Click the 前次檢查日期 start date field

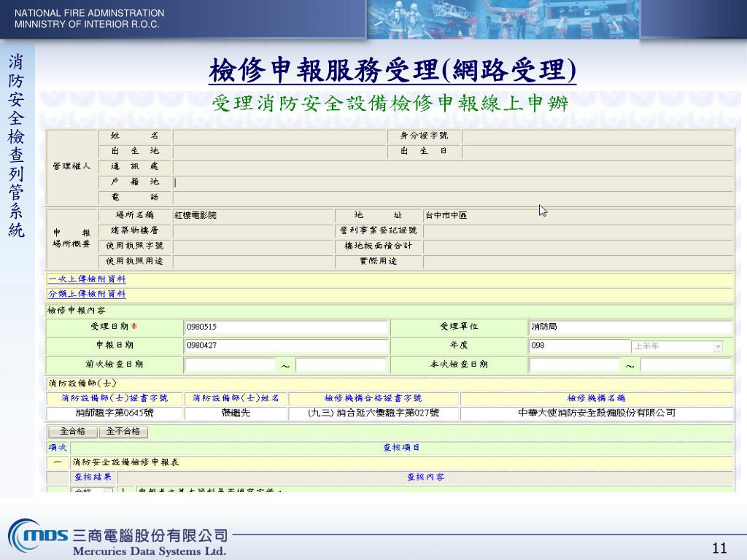click(230, 365)
